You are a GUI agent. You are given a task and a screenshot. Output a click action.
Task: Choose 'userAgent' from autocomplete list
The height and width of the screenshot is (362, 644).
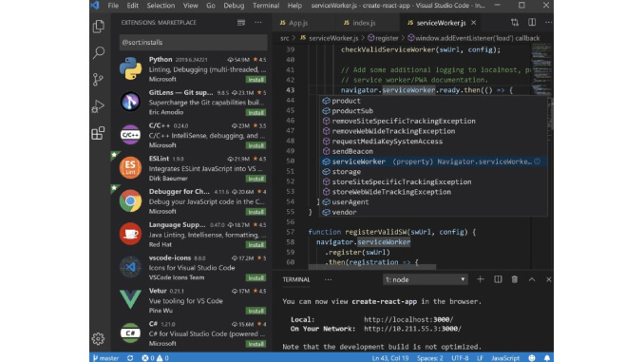click(x=434, y=201)
